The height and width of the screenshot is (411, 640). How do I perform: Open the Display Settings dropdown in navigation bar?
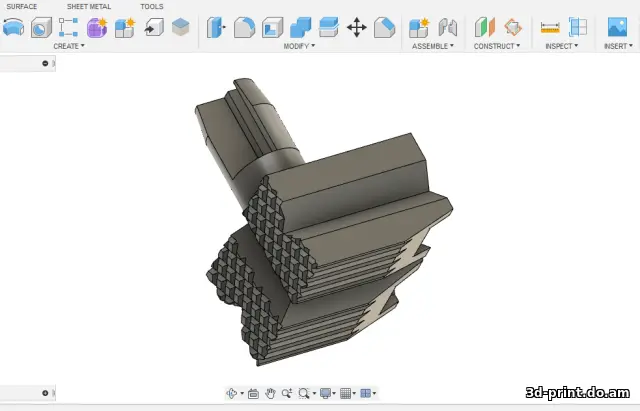328,393
